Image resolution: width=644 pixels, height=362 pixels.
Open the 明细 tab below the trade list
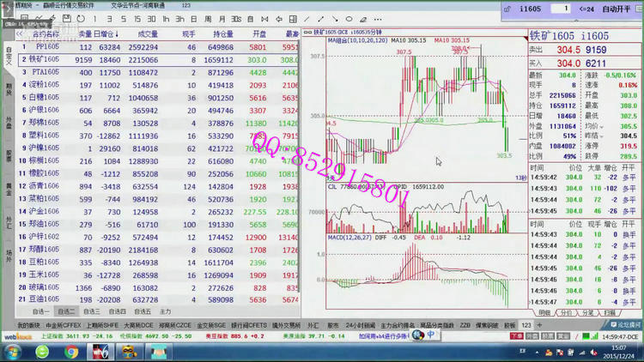tap(544, 313)
